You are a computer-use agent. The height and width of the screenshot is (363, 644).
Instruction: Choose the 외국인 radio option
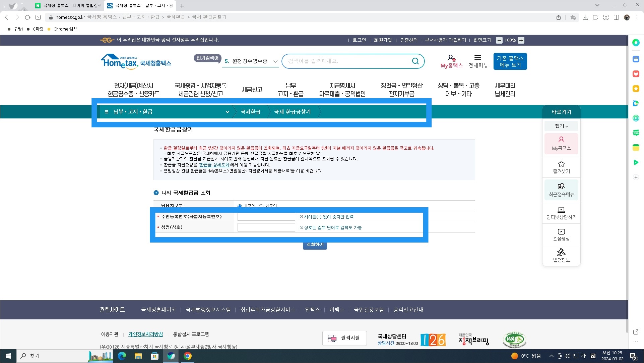(x=261, y=206)
